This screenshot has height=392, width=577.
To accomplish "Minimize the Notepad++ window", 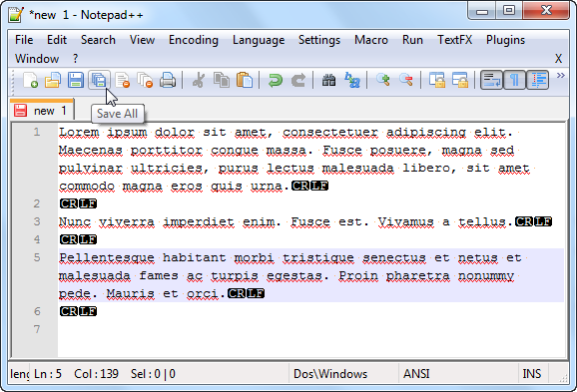I will tap(482, 11).
